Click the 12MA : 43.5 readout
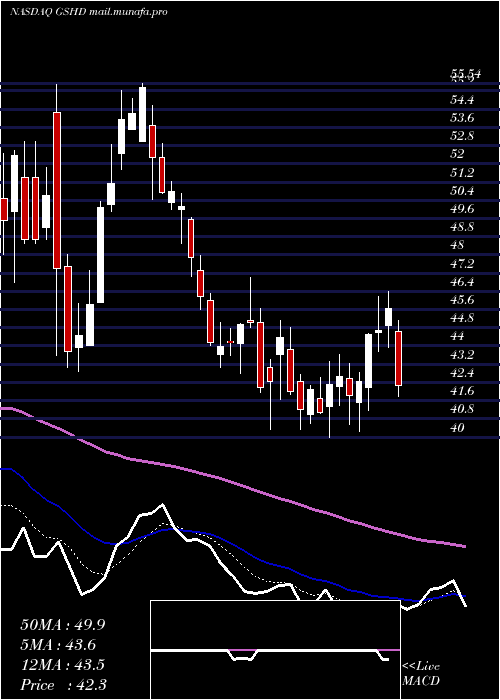This screenshot has height=700, width=500. [63, 665]
